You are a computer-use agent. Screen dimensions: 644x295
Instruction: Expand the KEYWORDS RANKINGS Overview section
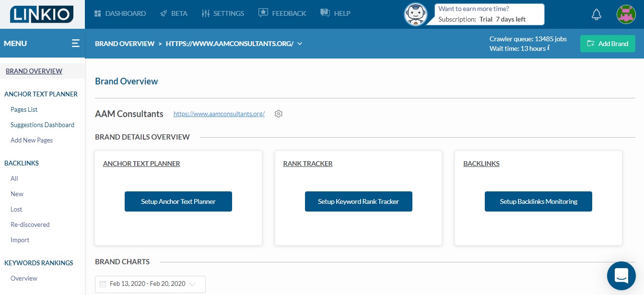point(23,278)
